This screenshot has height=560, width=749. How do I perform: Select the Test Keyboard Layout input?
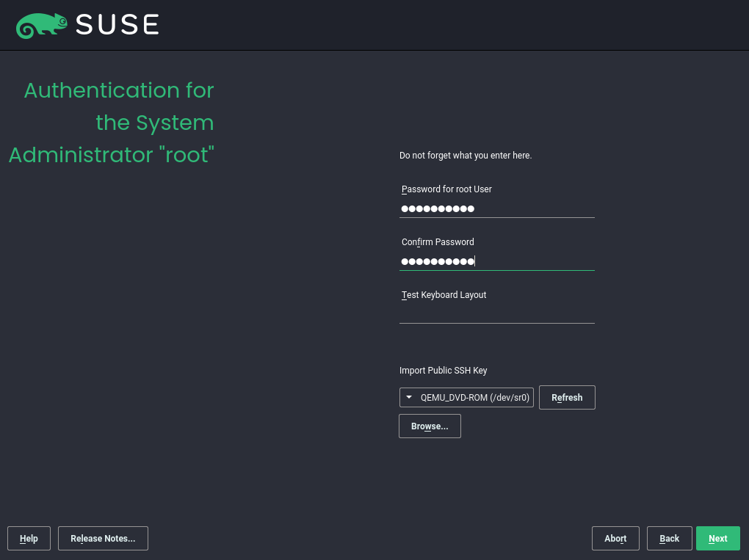tap(496, 314)
